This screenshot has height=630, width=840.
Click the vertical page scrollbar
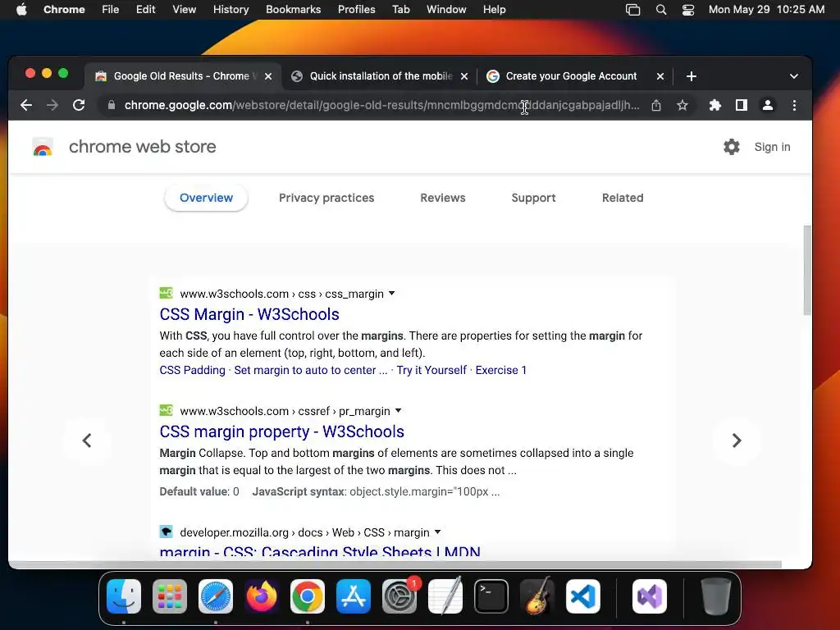coord(807,271)
